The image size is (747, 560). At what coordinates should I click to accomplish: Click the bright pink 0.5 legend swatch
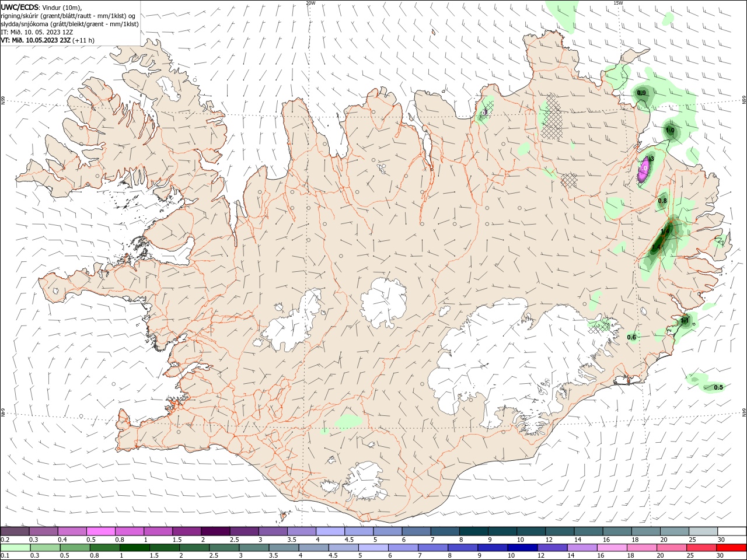pos(100,531)
